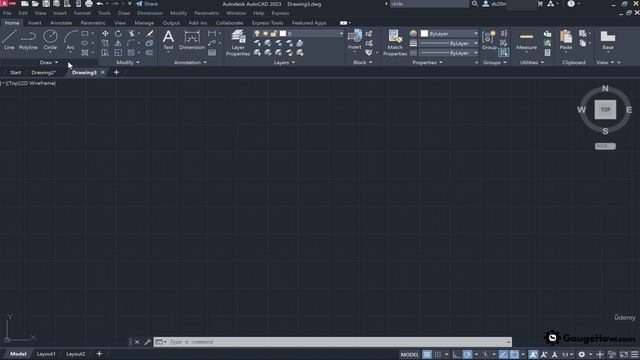Image resolution: width=640 pixels, height=360 pixels.
Task: Open the Dimension menu
Action: tap(150, 13)
